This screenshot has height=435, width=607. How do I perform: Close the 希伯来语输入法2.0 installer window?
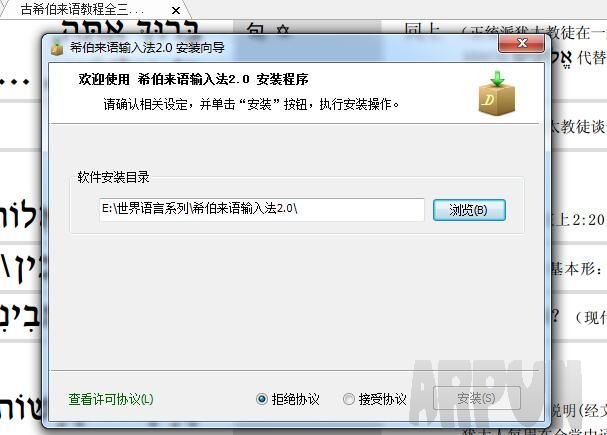click(x=522, y=43)
